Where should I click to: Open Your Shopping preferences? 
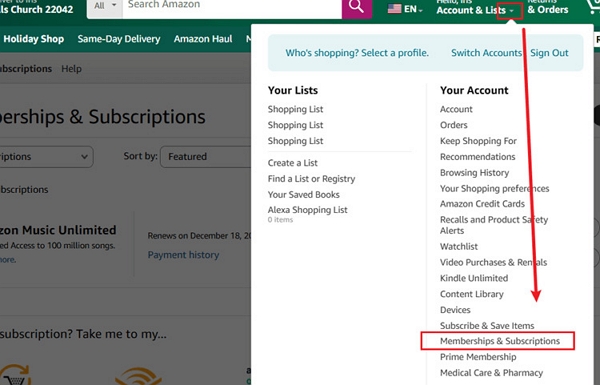[494, 188]
